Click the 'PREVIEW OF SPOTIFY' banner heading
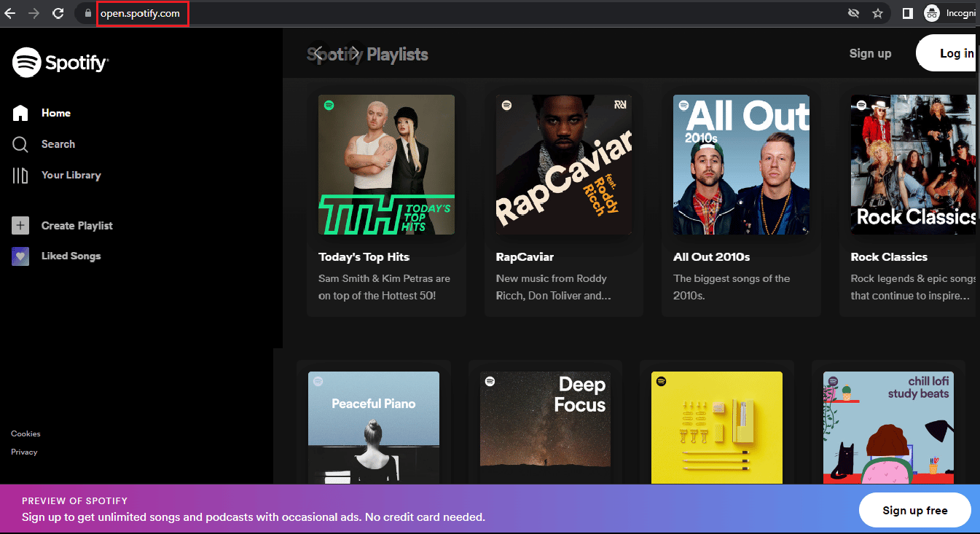980x534 pixels. tap(75, 501)
